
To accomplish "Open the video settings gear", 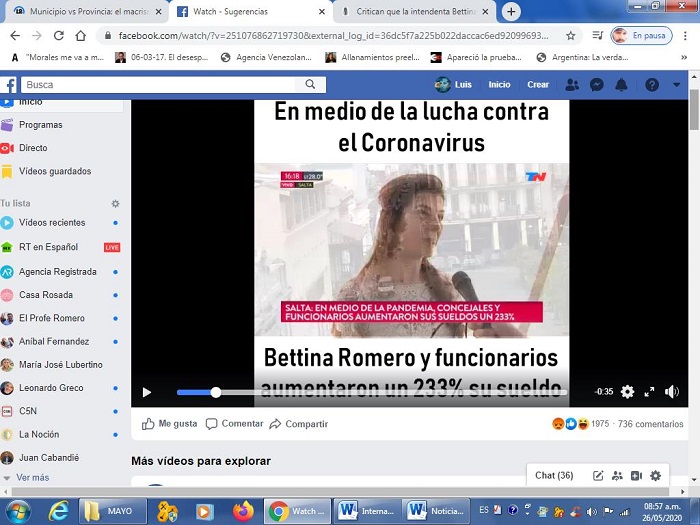I will [627, 392].
